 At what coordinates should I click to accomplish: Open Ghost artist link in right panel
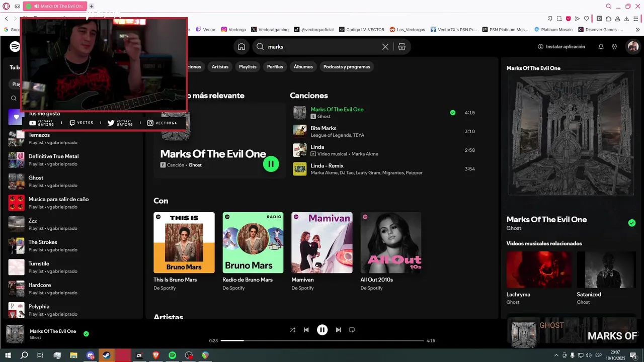514,228
